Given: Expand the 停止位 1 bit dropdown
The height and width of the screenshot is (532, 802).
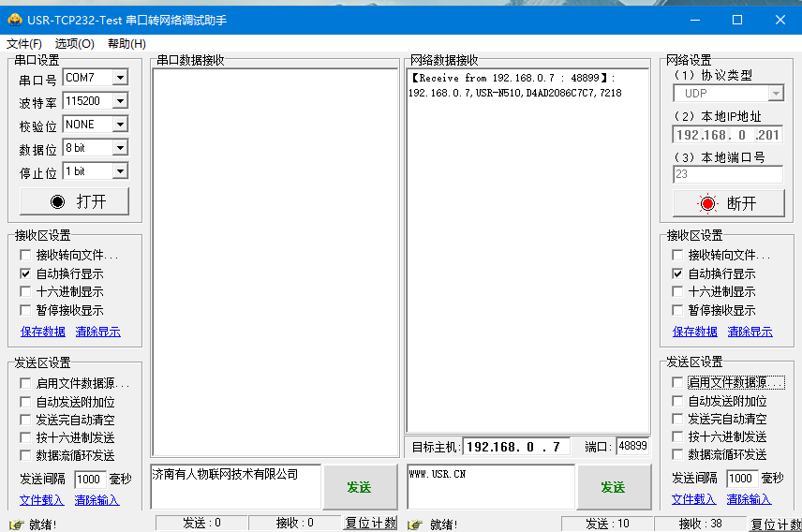Looking at the screenshot, I should point(120,170).
